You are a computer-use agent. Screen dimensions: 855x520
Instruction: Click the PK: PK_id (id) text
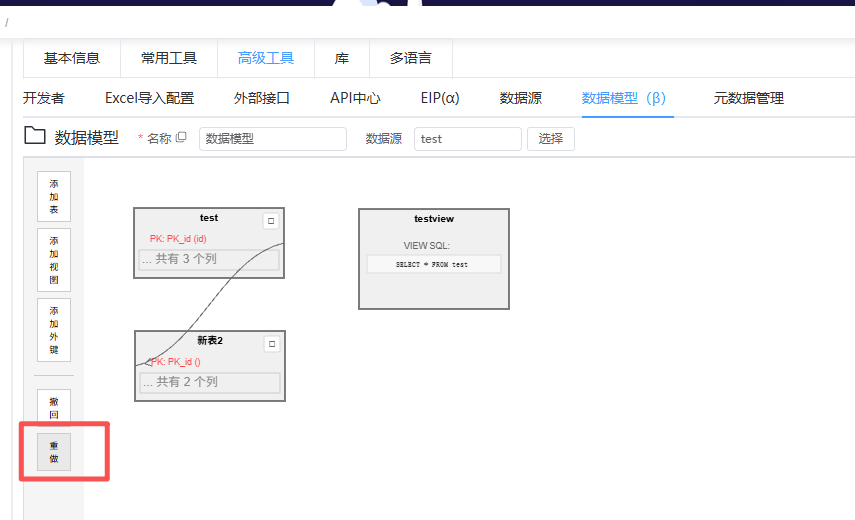tap(178, 239)
